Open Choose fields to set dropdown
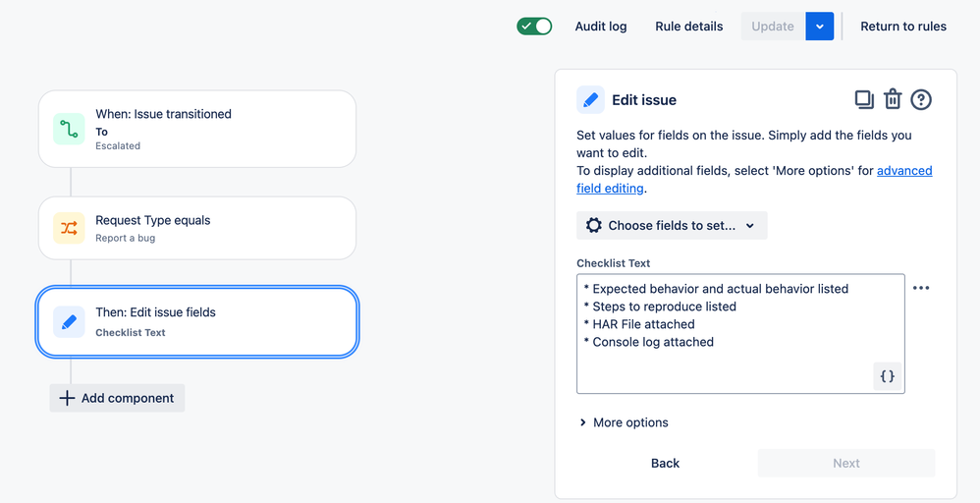Image resolution: width=980 pixels, height=503 pixels. pyautogui.click(x=672, y=225)
